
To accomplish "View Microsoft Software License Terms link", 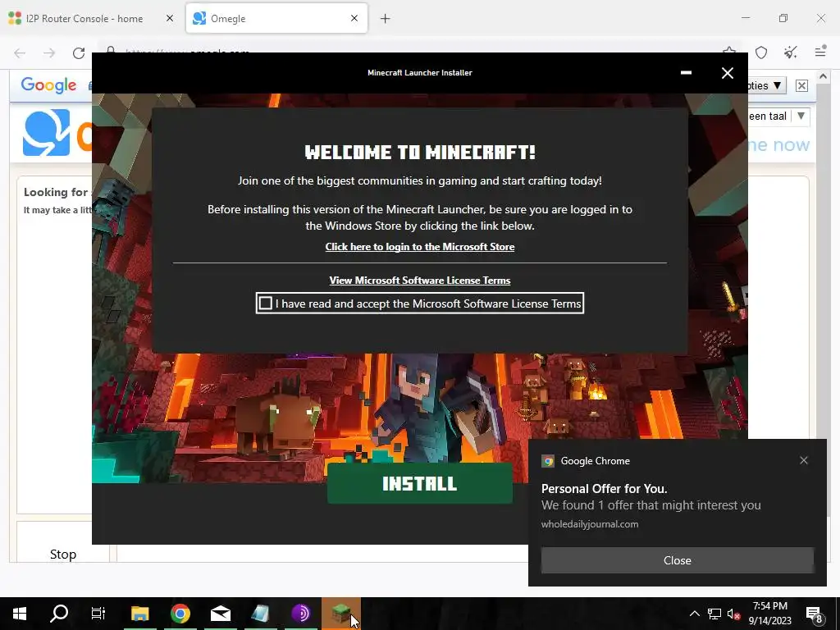I will coord(419,281).
